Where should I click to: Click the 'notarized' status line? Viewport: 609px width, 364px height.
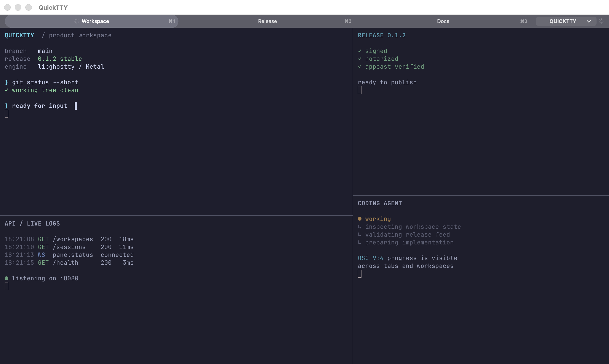pos(382,59)
